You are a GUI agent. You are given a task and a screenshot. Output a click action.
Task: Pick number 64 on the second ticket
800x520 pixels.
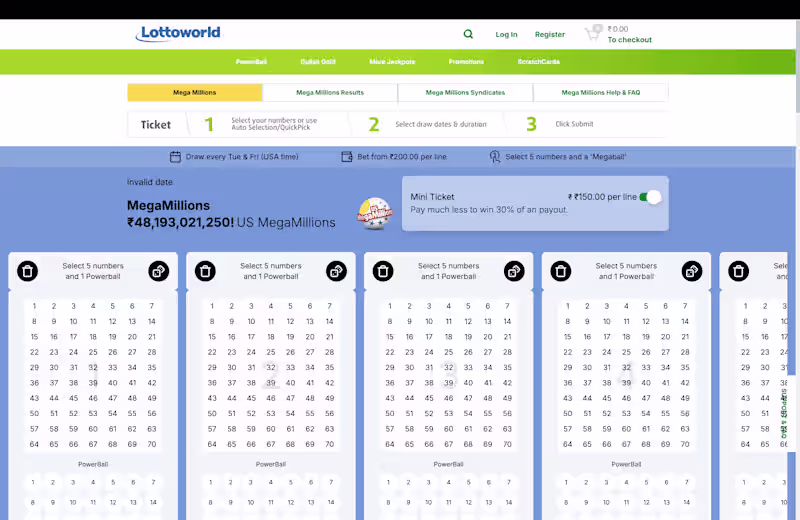pos(212,444)
